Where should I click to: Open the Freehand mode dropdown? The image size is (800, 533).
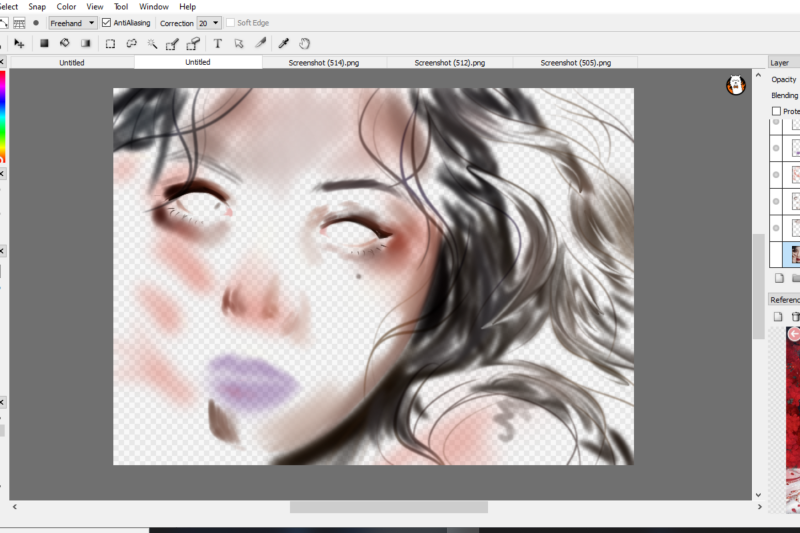72,23
